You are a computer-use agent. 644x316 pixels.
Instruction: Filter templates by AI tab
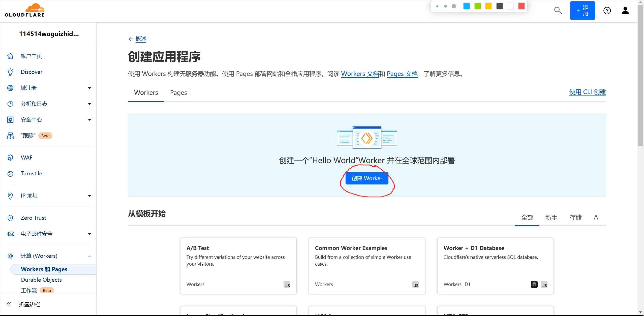point(597,217)
